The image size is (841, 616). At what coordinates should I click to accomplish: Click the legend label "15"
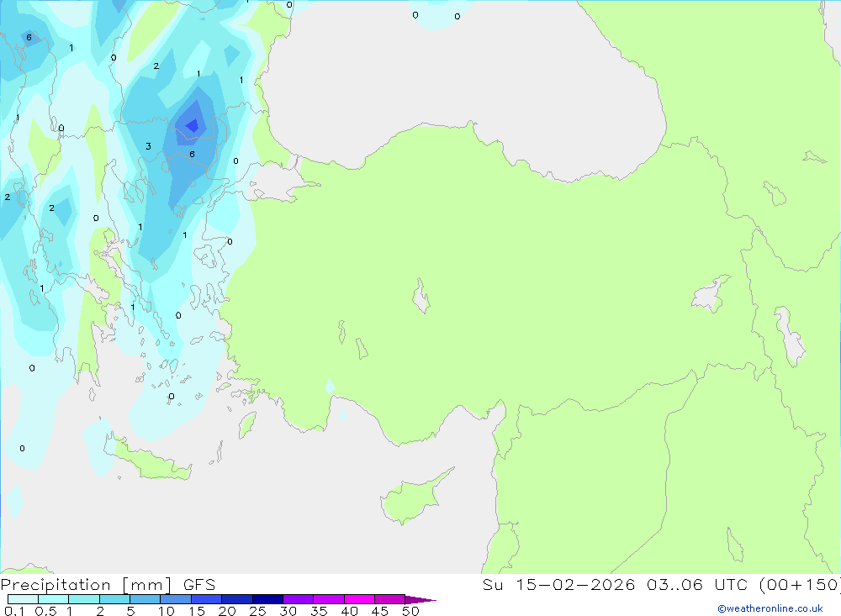[x=197, y=611]
